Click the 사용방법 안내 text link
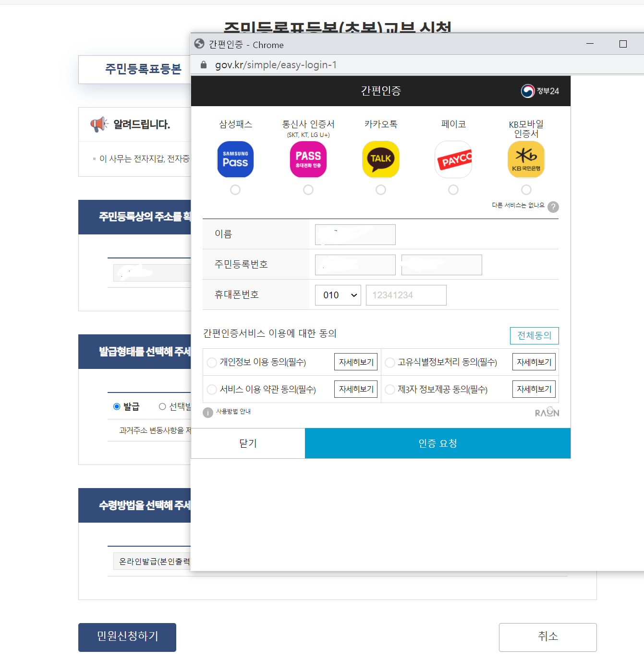 point(233,411)
